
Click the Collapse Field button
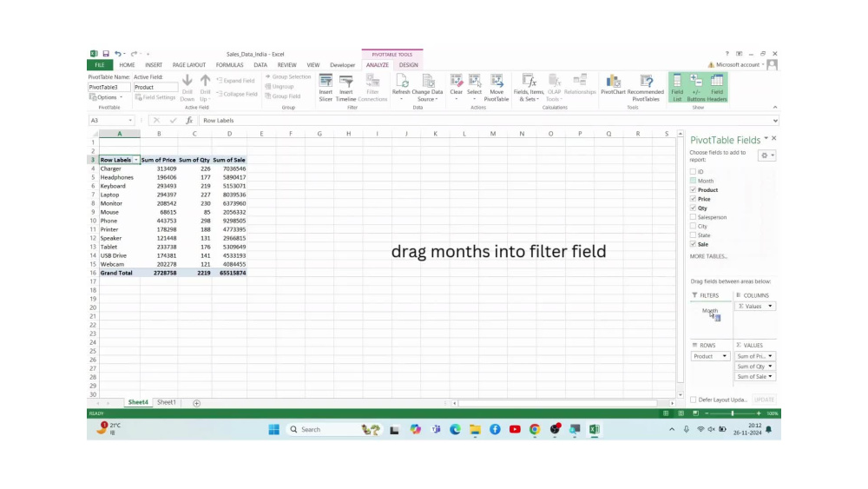tap(237, 94)
